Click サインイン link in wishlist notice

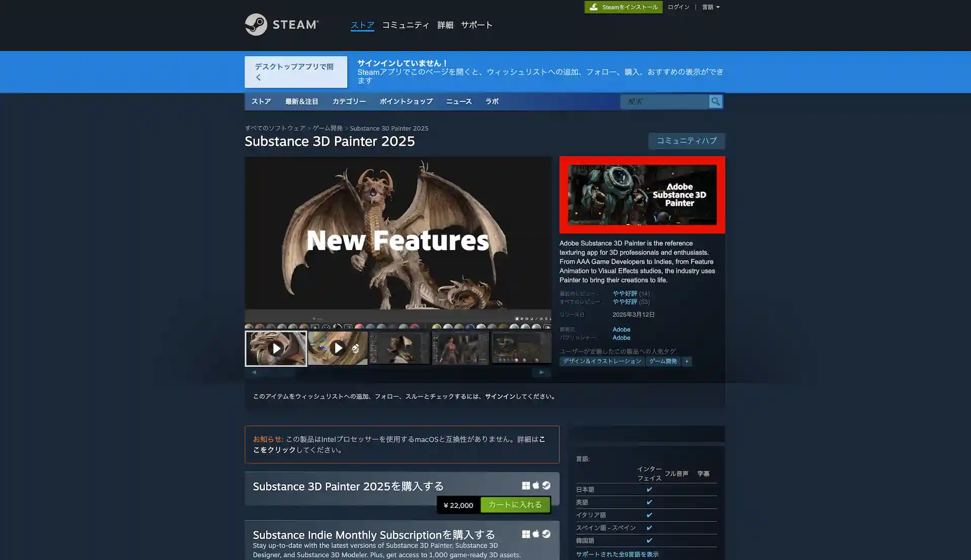(500, 397)
